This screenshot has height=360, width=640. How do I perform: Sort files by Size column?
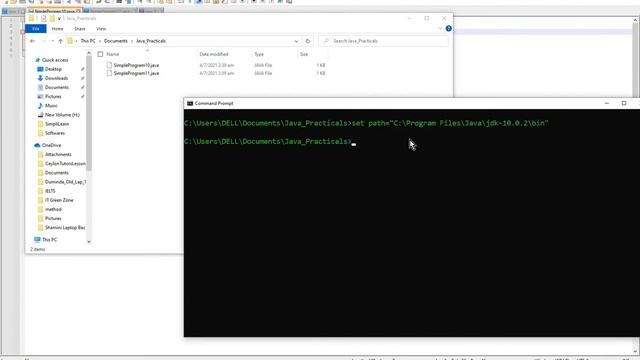coord(304,54)
